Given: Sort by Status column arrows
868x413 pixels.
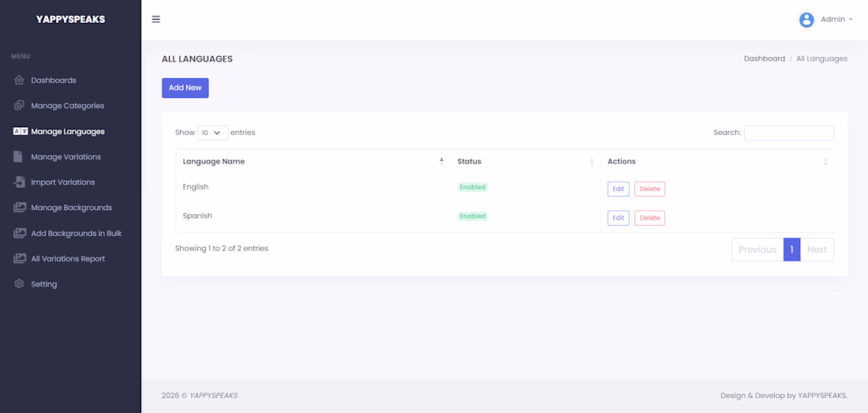Looking at the screenshot, I should (x=592, y=162).
